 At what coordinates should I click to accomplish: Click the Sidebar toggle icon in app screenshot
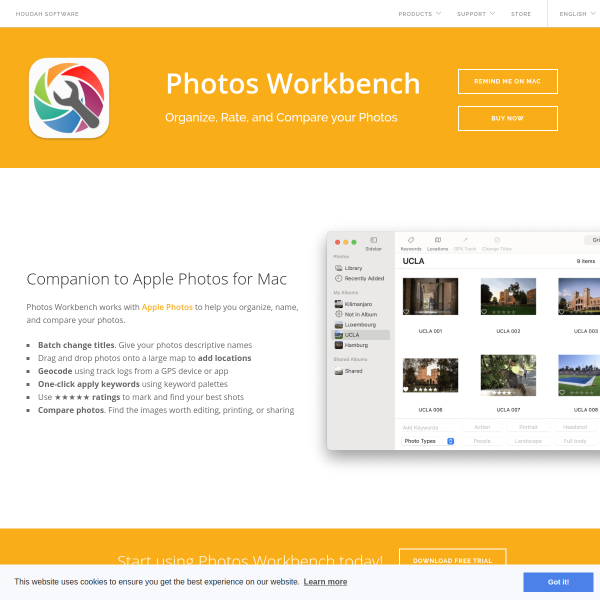click(373, 240)
